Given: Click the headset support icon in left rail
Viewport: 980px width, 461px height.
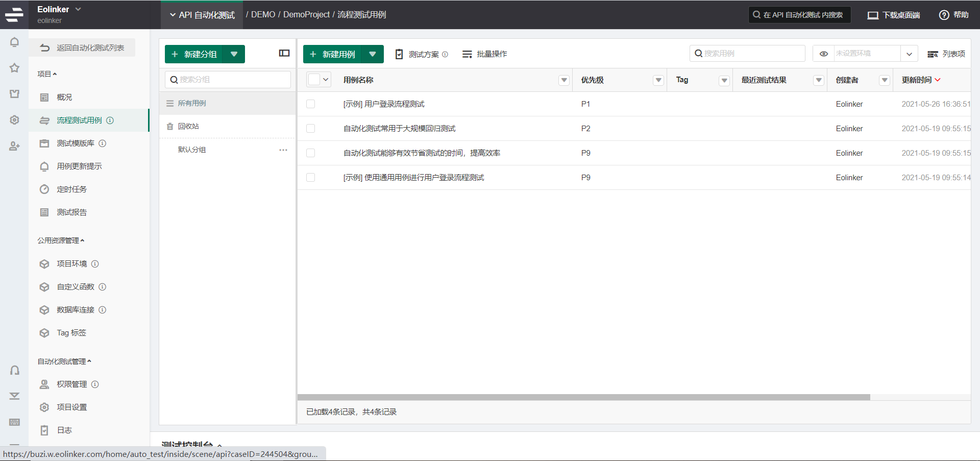Looking at the screenshot, I should point(14,370).
